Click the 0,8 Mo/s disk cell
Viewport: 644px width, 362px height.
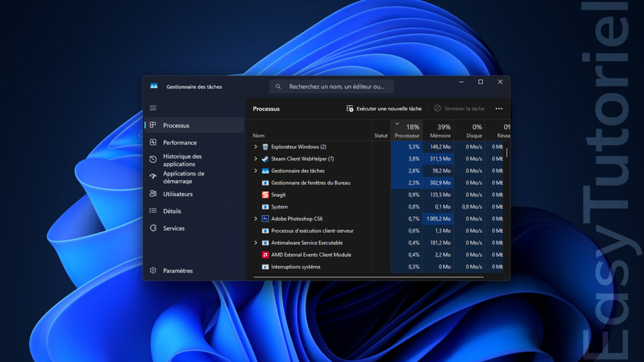469,206
